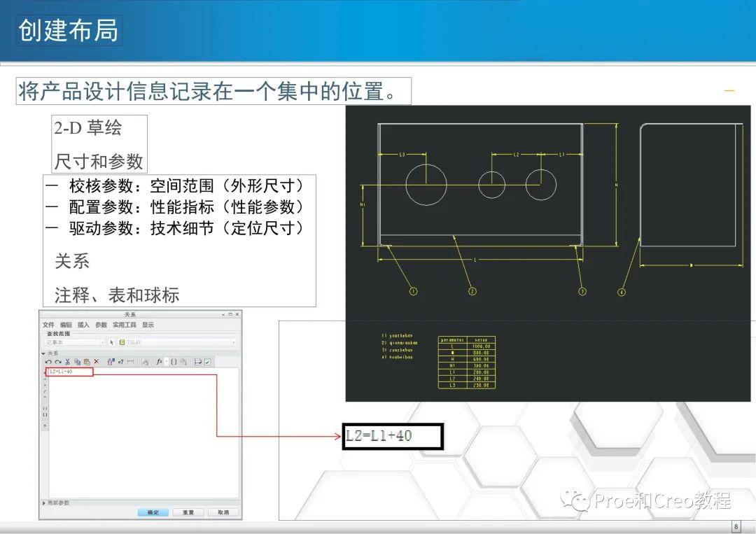Click the verify relations (=?) icon

120,362
